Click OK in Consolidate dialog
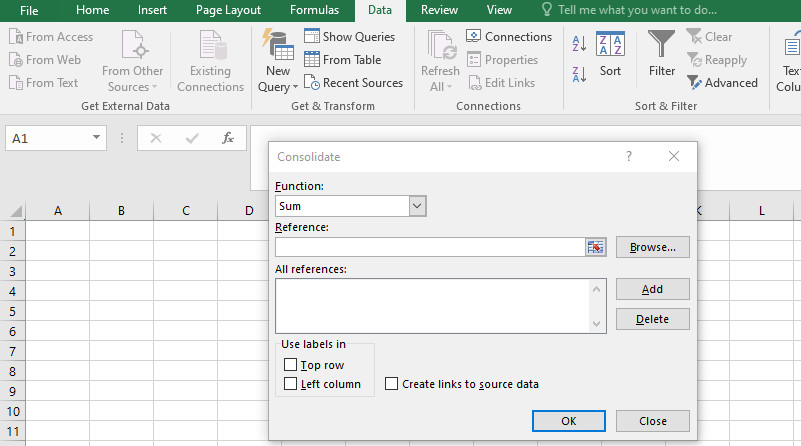801x446 pixels. click(x=569, y=421)
